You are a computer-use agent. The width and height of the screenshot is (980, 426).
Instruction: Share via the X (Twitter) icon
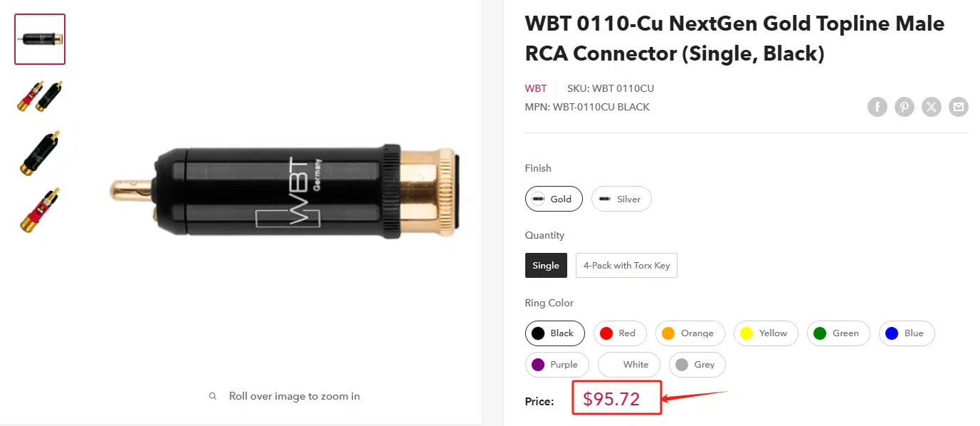pos(932,108)
